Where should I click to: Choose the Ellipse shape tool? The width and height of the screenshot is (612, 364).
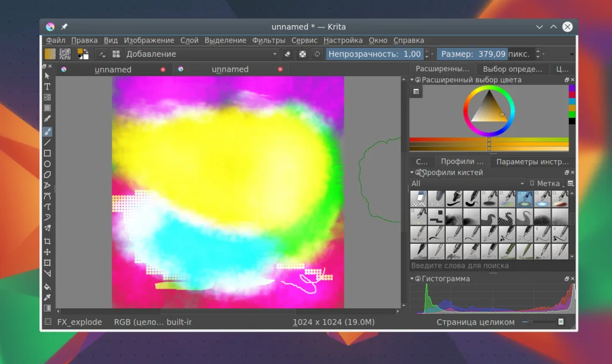click(47, 164)
